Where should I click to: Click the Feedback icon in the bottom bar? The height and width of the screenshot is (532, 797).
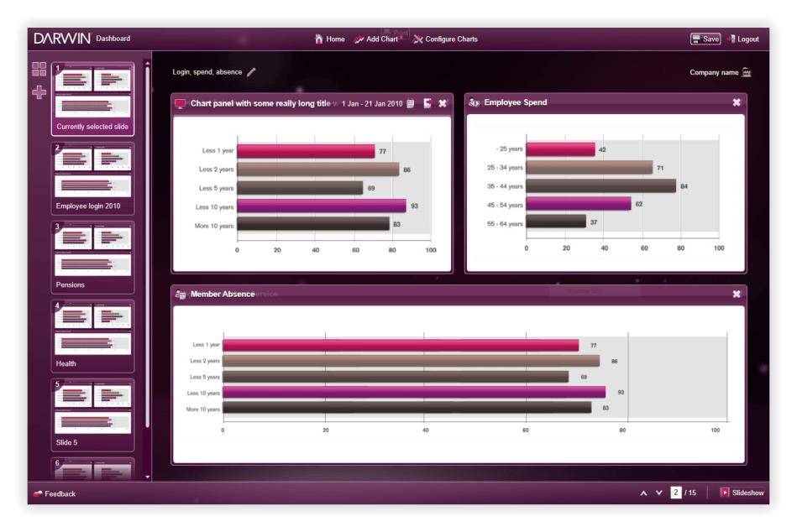point(36,493)
